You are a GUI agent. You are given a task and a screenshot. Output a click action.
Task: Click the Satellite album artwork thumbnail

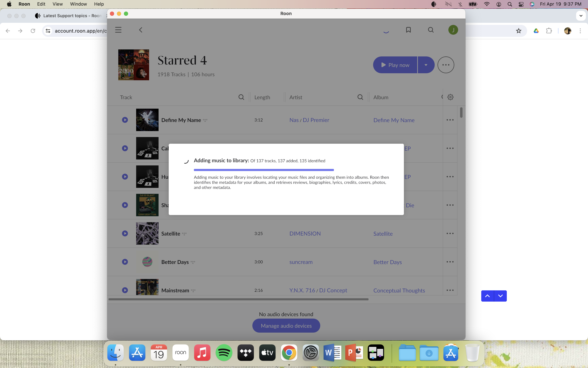click(x=147, y=233)
